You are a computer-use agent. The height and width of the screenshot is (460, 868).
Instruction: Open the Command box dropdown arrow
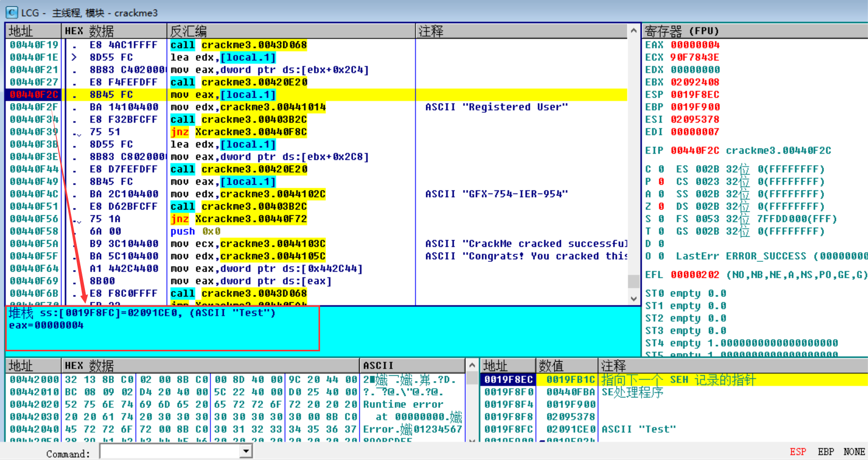pos(247,452)
